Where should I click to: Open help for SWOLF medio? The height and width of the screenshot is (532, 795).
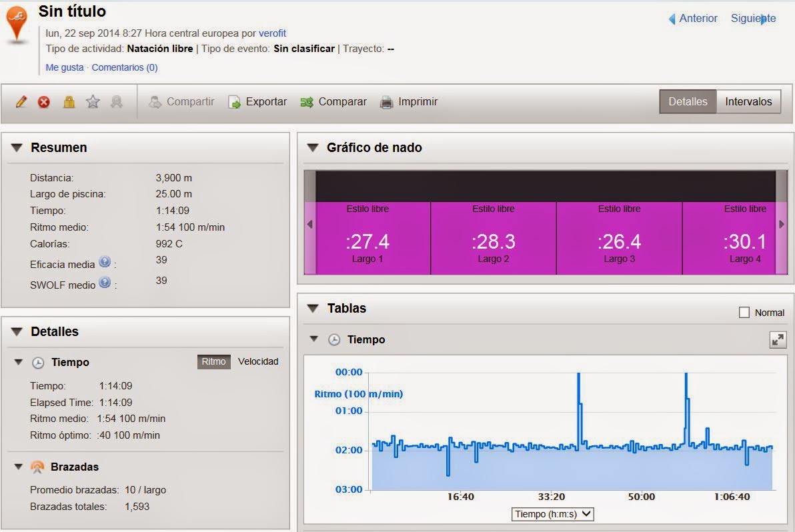[105, 283]
